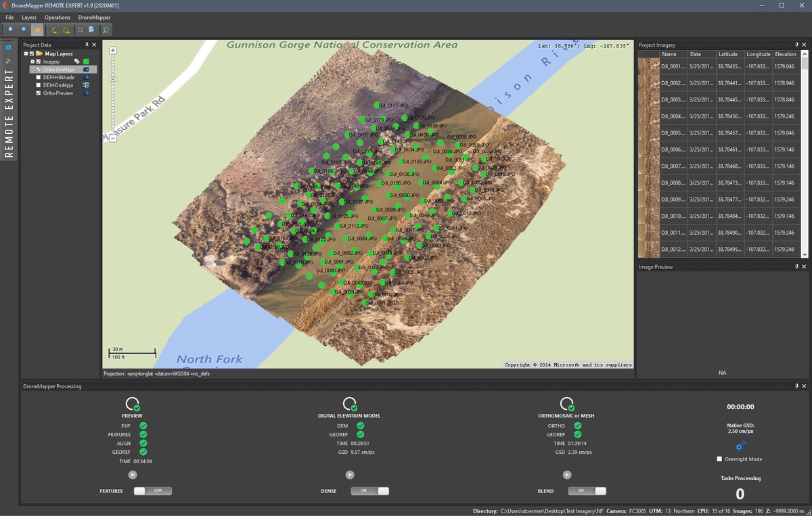Uncheck the Ortho-DrnMppr layer checkbox
812x516 pixels.
(x=39, y=70)
